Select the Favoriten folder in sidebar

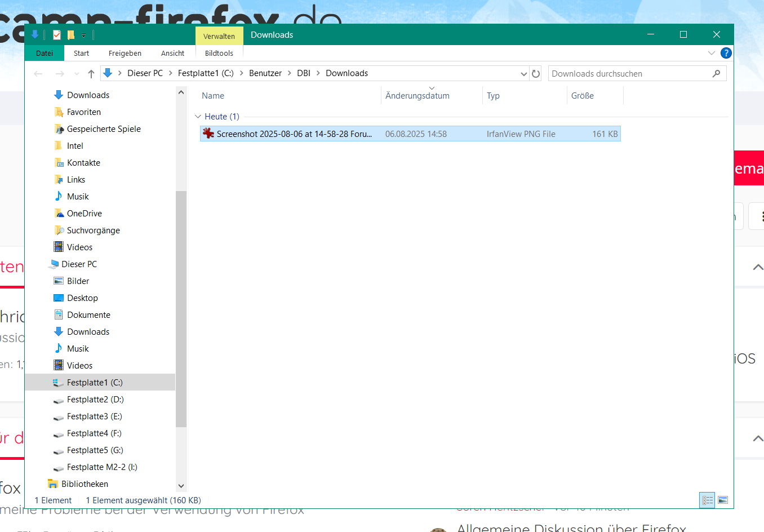[84, 112]
